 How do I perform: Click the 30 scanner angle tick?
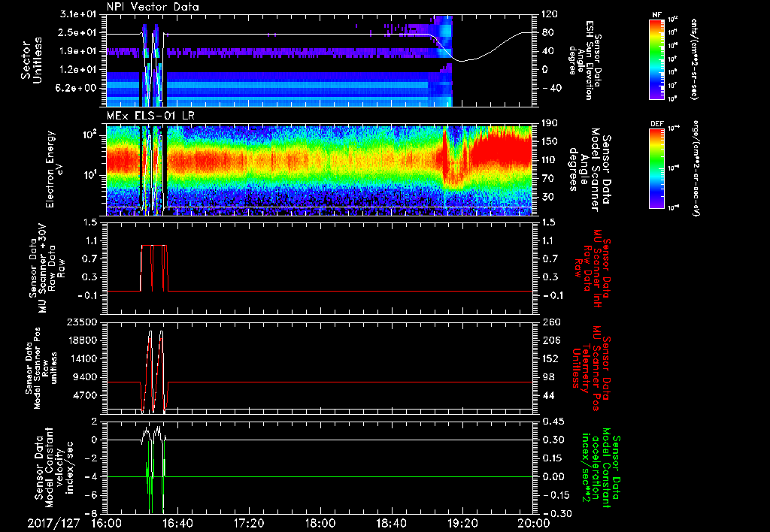tap(547, 197)
